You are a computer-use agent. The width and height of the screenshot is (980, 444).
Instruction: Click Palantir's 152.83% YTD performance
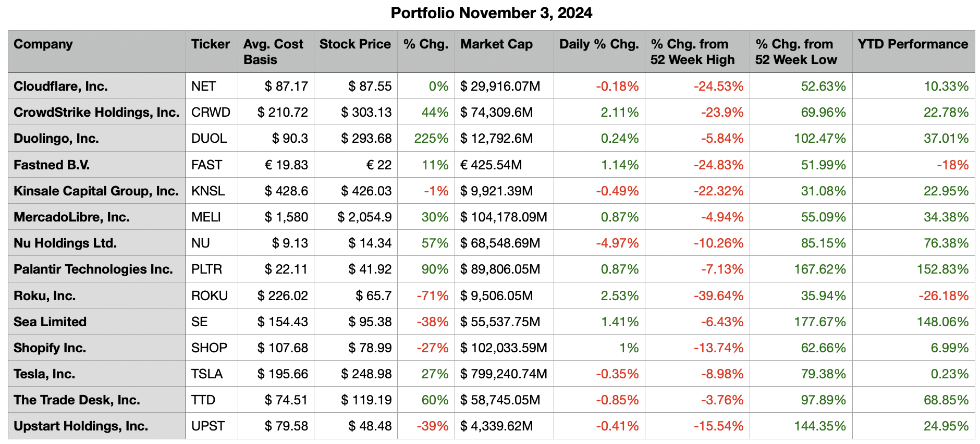pyautogui.click(x=942, y=269)
